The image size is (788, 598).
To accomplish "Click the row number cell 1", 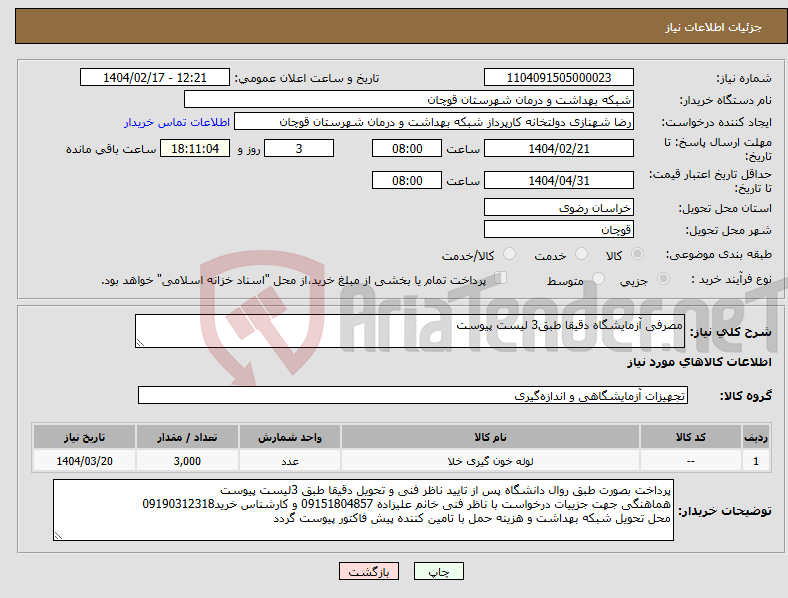I will [x=756, y=461].
